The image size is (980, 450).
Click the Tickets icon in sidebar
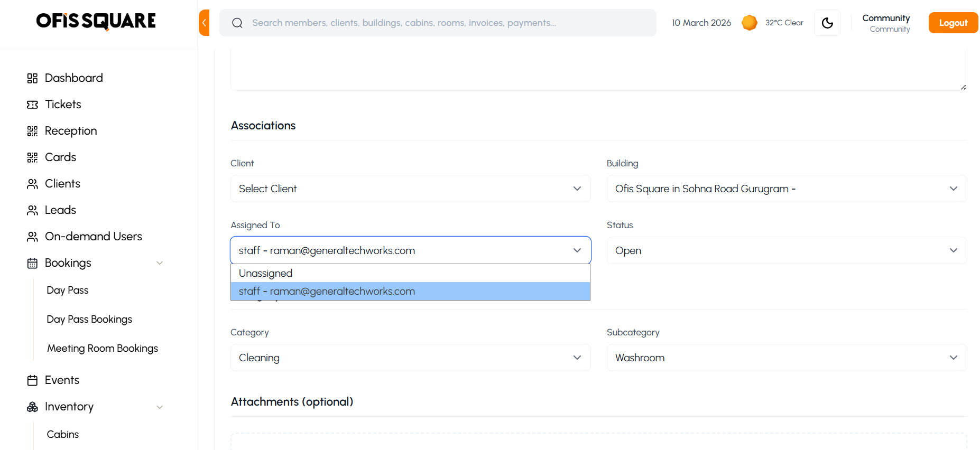[32, 105]
